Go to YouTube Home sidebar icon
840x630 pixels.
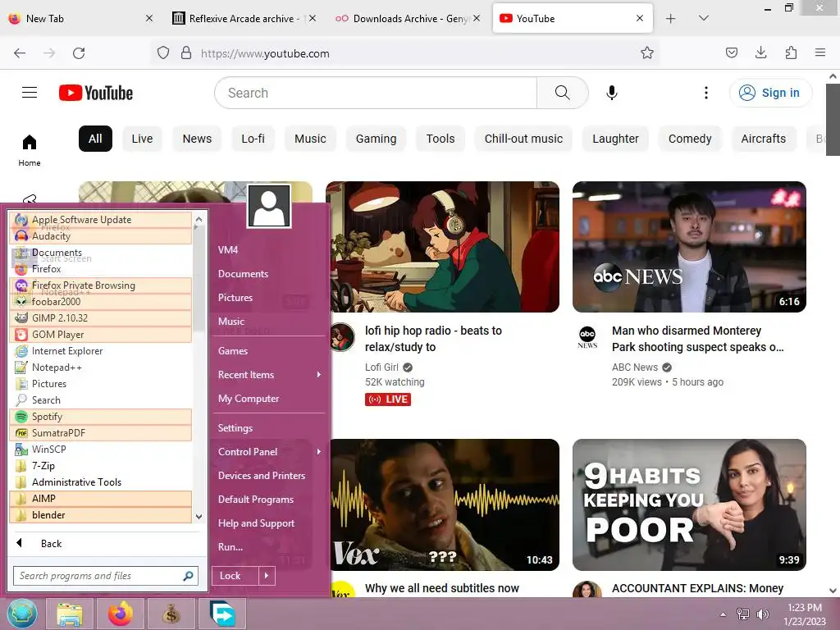coord(30,150)
